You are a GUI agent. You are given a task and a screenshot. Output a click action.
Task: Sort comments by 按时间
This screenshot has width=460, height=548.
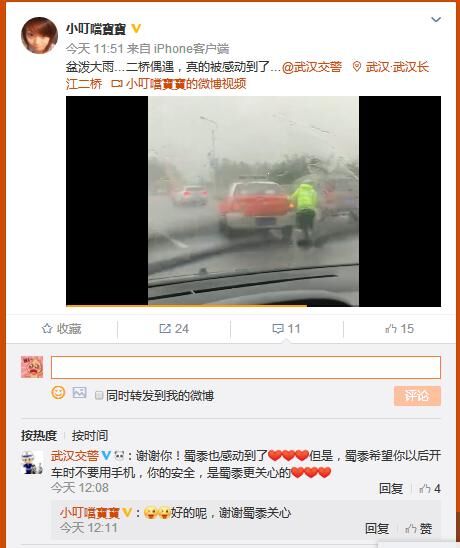(90, 435)
